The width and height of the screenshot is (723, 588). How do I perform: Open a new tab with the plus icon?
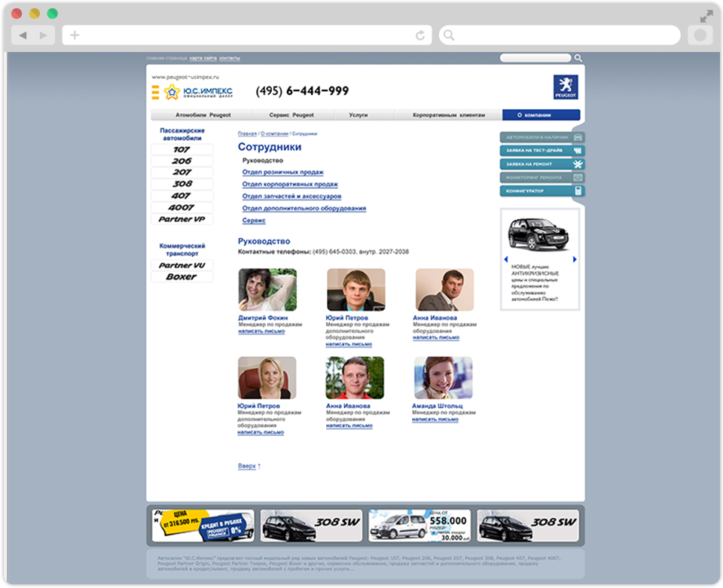pos(75,35)
